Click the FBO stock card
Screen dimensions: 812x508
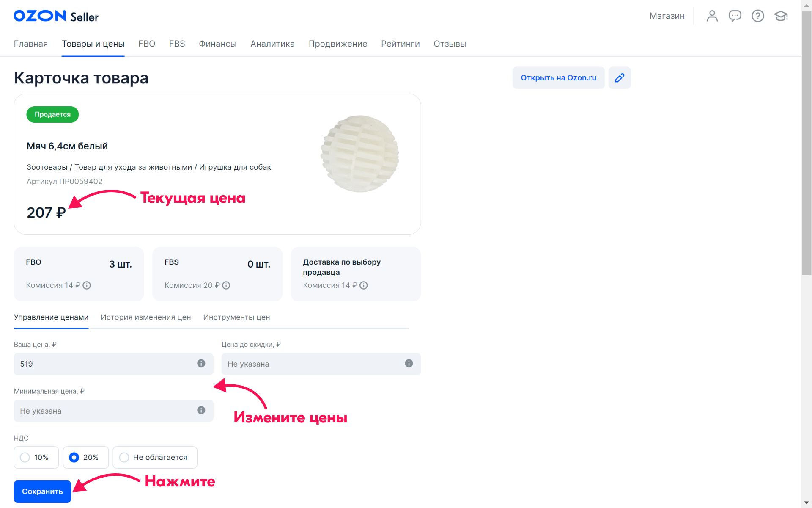coord(79,274)
